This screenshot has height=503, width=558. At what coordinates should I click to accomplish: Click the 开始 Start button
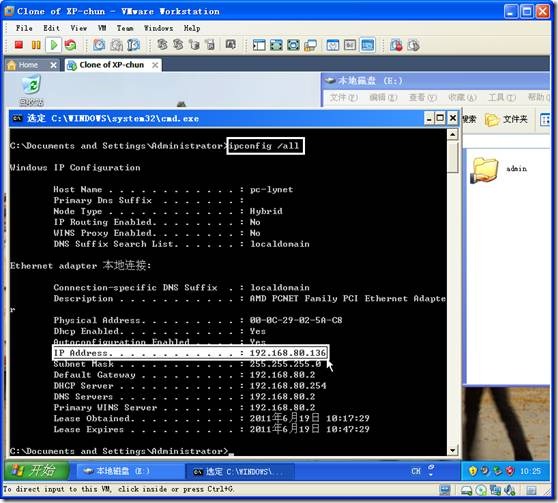pos(36,471)
